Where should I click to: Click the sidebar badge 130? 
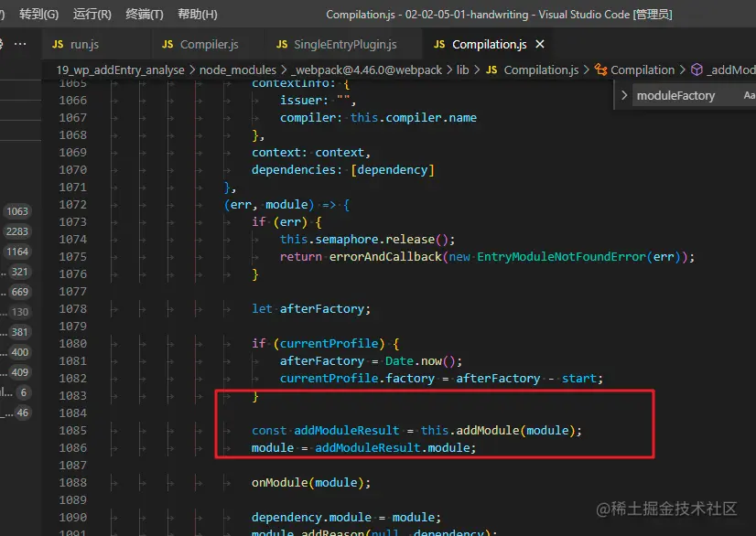(x=20, y=312)
